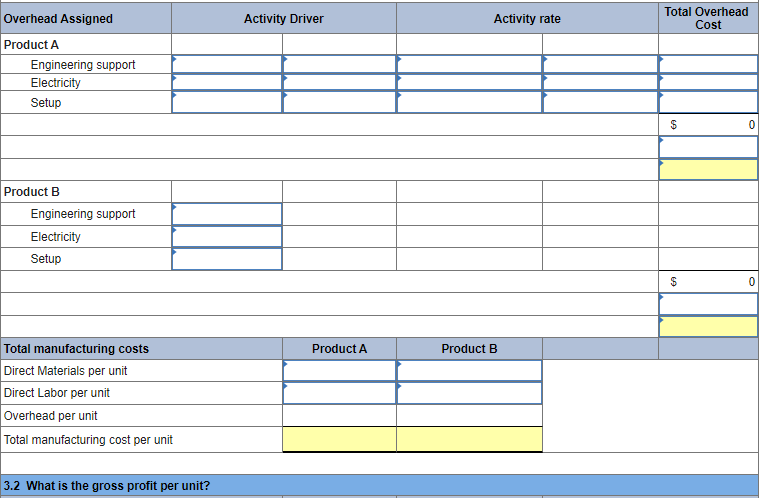
Task: Select first Activity Driver cell in Product A Electricity row
Action: tap(227, 82)
